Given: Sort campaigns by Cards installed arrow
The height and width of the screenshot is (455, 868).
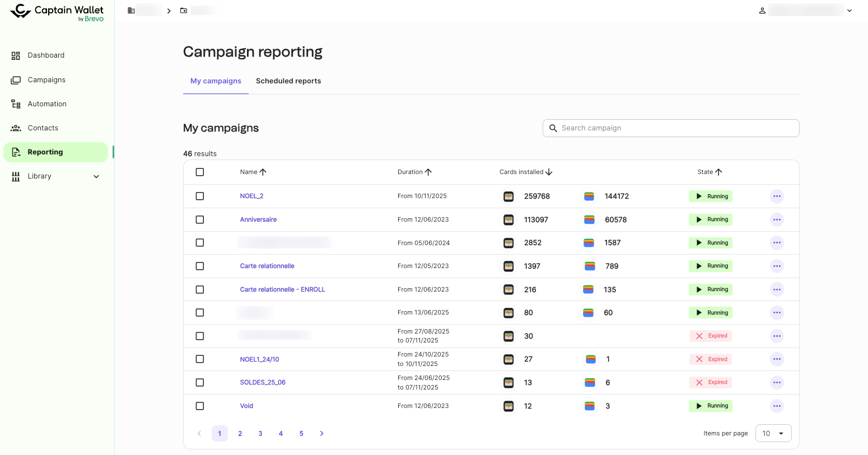Looking at the screenshot, I should click(x=549, y=172).
